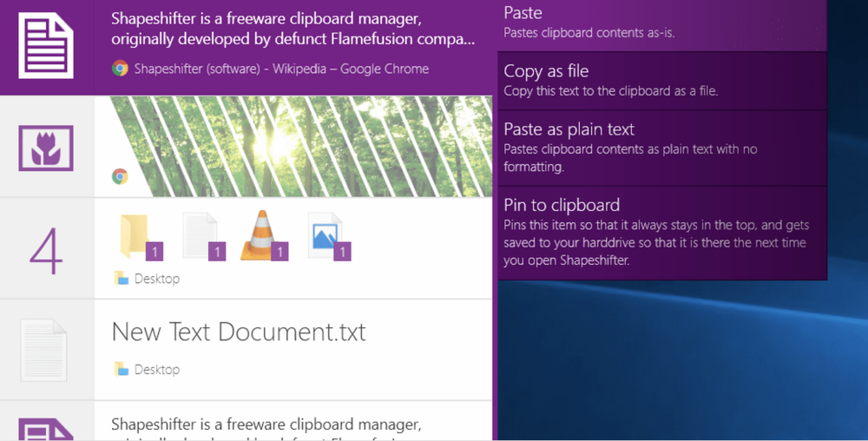Click the Shapeshifter Wikipedia Google Chrome source label
868x441 pixels.
(281, 69)
